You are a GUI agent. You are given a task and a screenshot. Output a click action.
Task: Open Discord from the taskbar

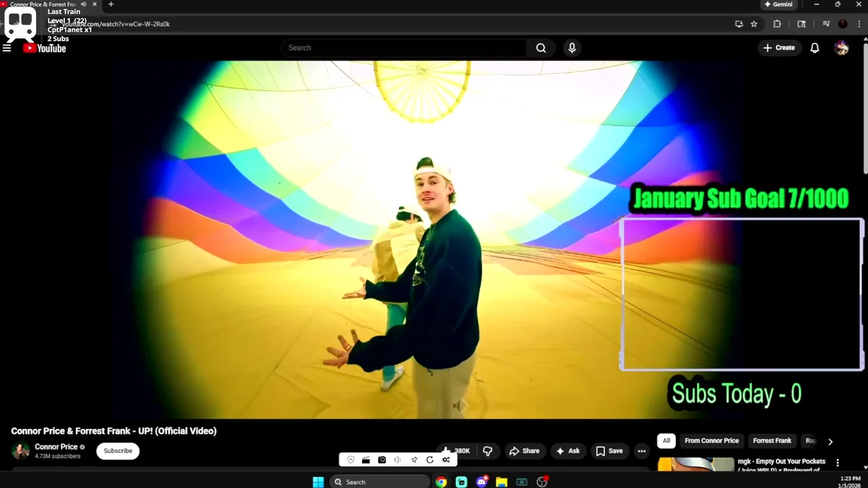(x=481, y=482)
